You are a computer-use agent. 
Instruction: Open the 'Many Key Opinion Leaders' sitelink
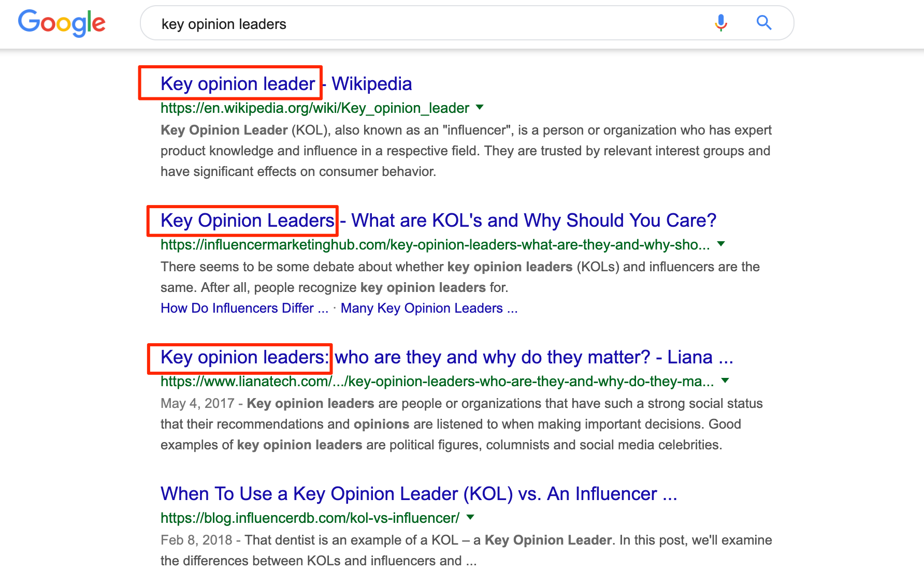coord(429,309)
